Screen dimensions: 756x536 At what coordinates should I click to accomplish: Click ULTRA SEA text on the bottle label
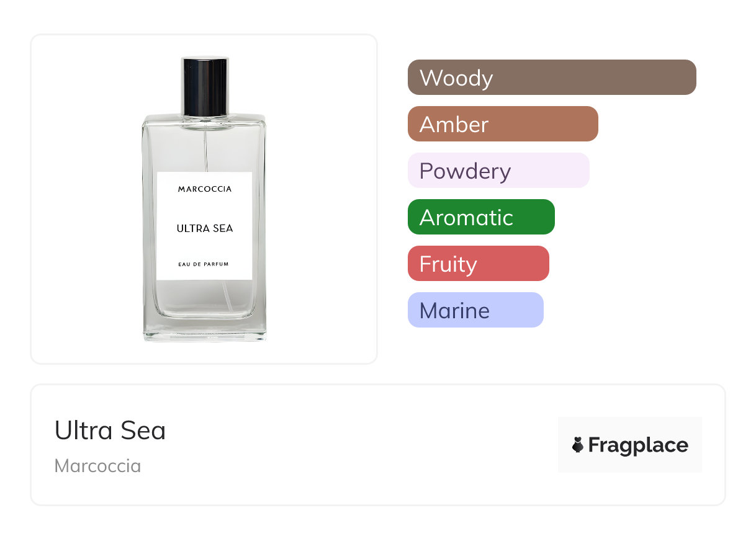[204, 228]
